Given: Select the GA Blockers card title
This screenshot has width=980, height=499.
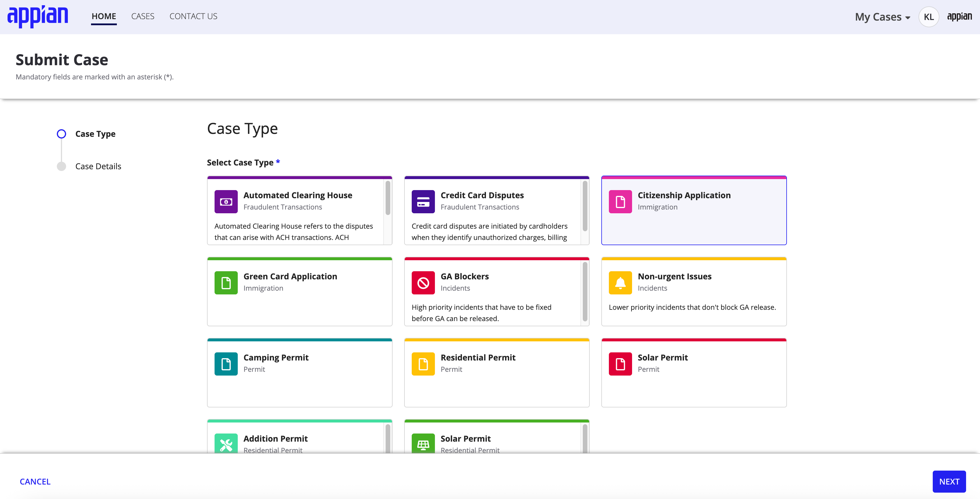Looking at the screenshot, I should tap(464, 276).
